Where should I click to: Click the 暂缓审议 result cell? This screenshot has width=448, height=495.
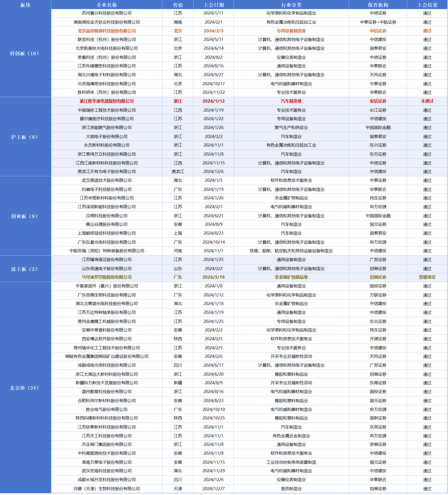click(x=427, y=277)
